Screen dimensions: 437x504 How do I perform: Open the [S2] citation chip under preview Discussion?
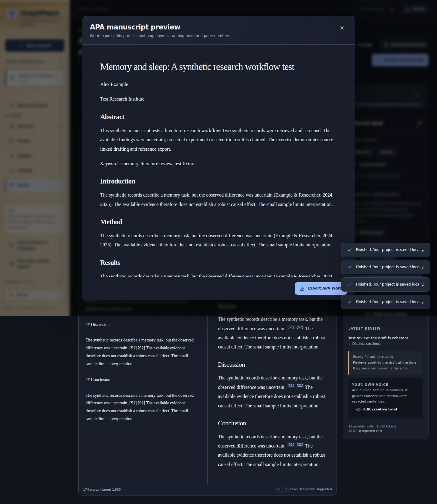[x=300, y=386]
